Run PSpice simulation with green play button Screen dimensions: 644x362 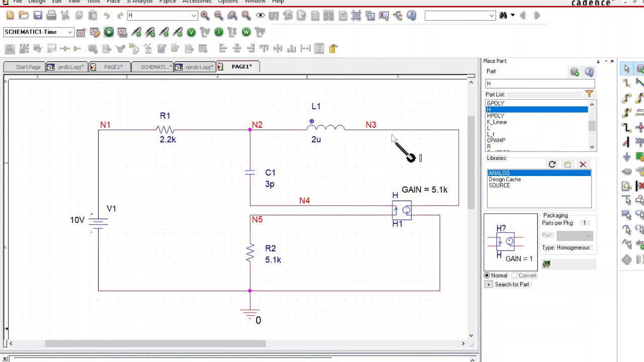coord(109,32)
